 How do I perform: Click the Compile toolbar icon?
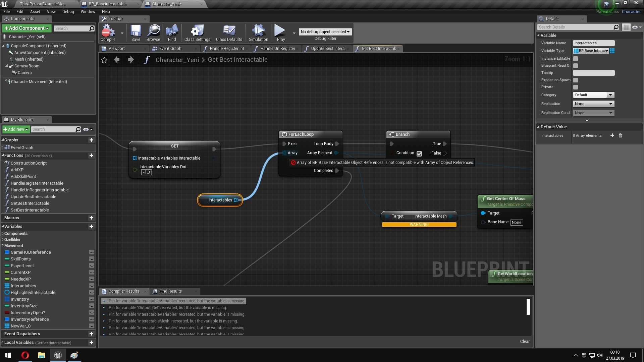(x=108, y=33)
